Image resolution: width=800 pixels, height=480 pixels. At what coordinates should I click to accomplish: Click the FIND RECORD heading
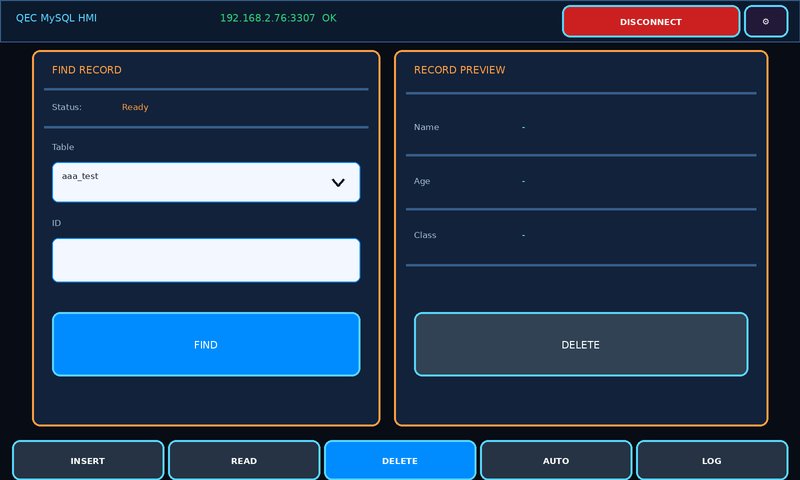[87, 70]
